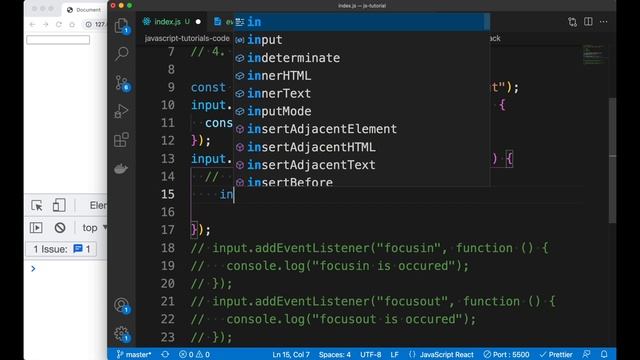Image resolution: width=640 pixels, height=360 pixels.
Task: Click 'Ln 15, Col 7' in status bar
Action: pyautogui.click(x=291, y=354)
